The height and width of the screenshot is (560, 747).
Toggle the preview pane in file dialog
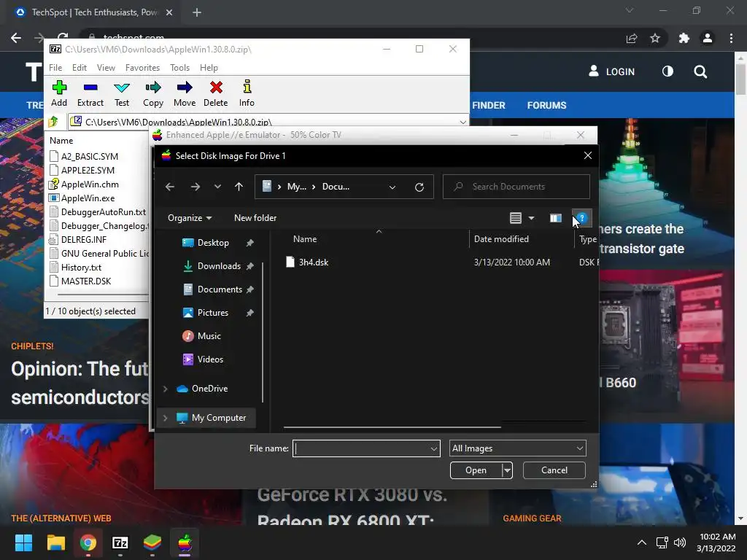(555, 218)
